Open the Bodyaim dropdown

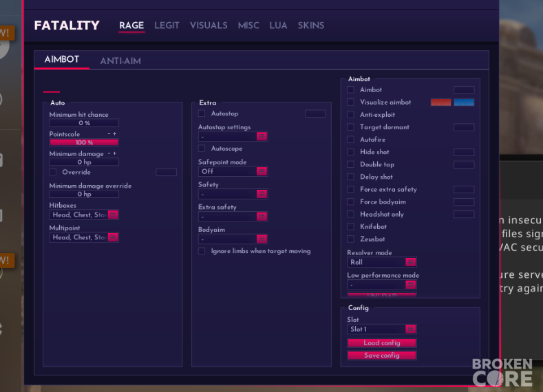click(233, 239)
